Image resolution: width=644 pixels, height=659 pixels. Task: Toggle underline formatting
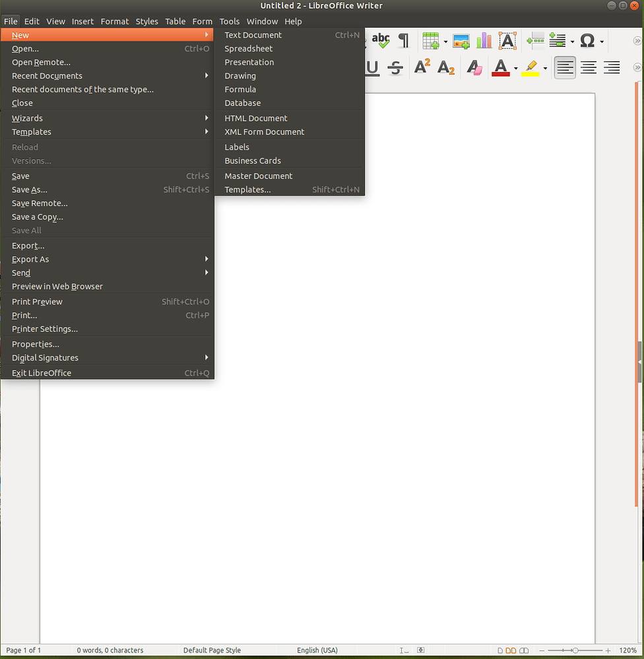[x=371, y=67]
